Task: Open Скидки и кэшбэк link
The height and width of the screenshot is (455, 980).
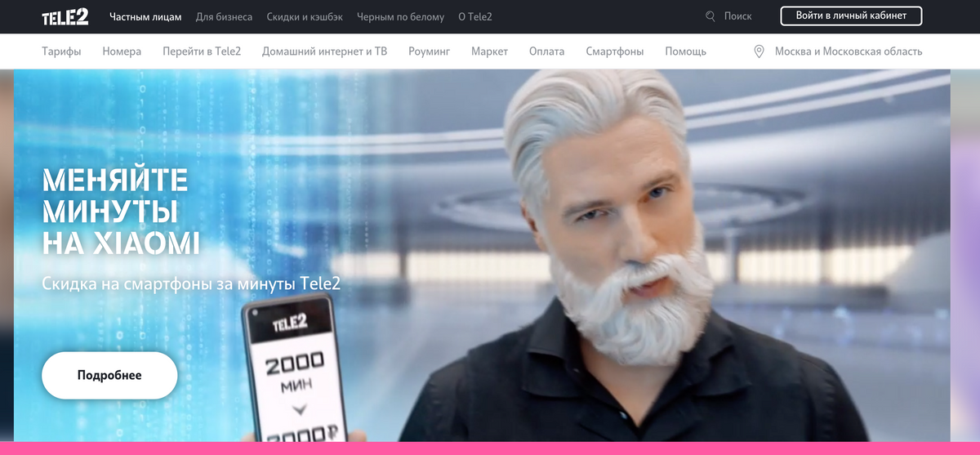Action: pos(305,16)
